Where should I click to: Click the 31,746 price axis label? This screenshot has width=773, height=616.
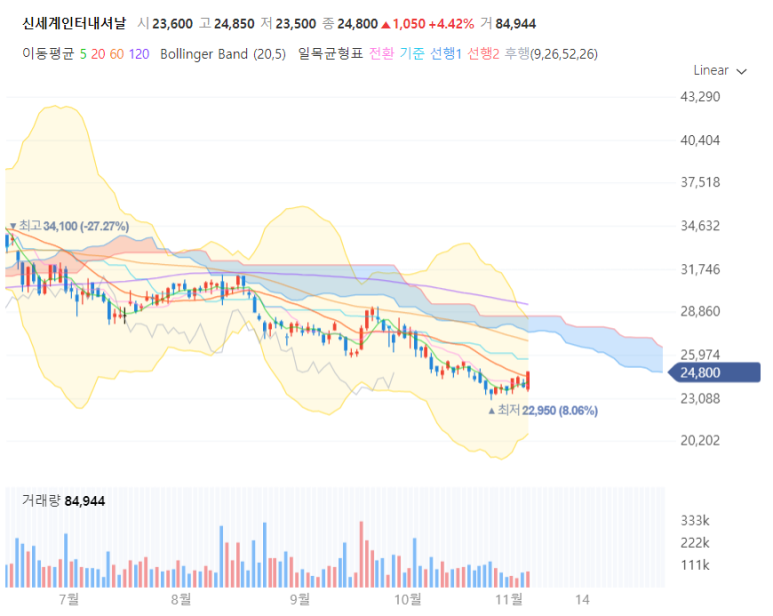pyautogui.click(x=700, y=270)
